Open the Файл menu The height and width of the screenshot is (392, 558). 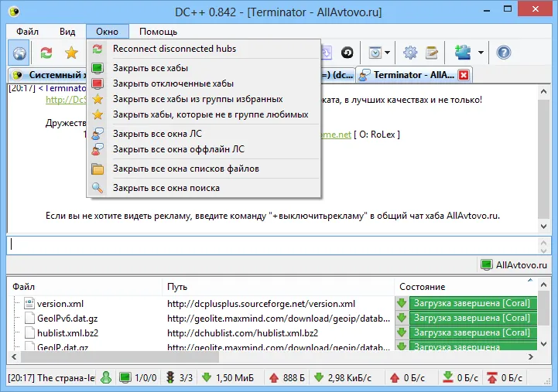pos(27,32)
